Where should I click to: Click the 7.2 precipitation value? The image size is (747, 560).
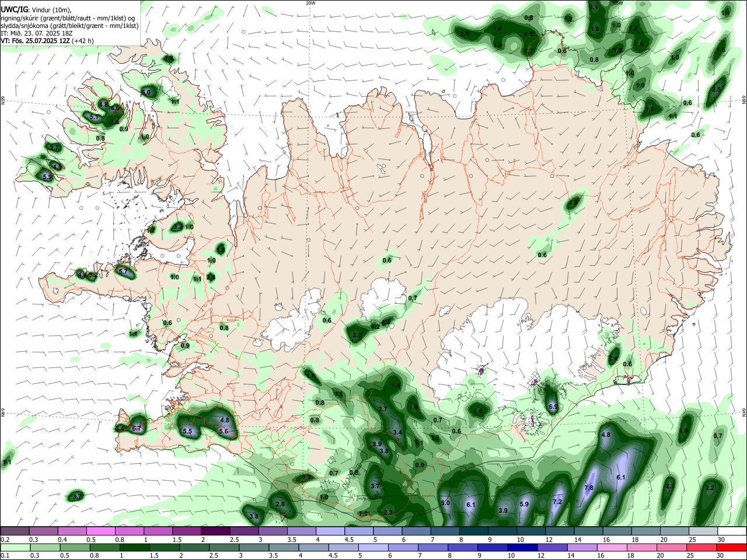557,502
